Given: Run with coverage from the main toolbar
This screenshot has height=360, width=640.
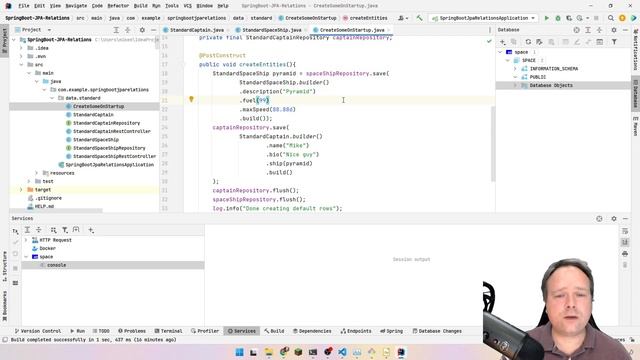Looking at the screenshot, I should point(569,18).
